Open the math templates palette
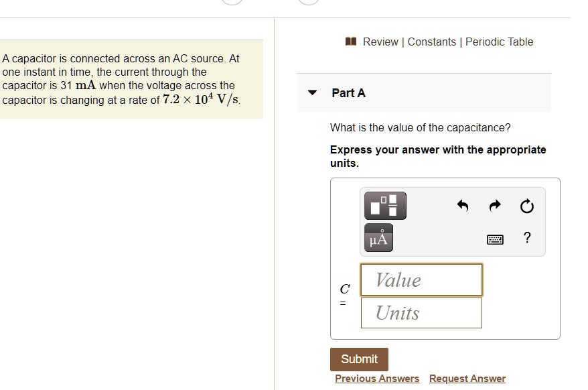588x390 pixels. 384,206
